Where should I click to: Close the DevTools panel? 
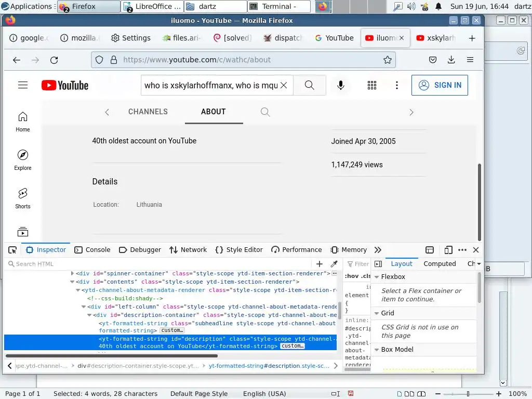476,250
